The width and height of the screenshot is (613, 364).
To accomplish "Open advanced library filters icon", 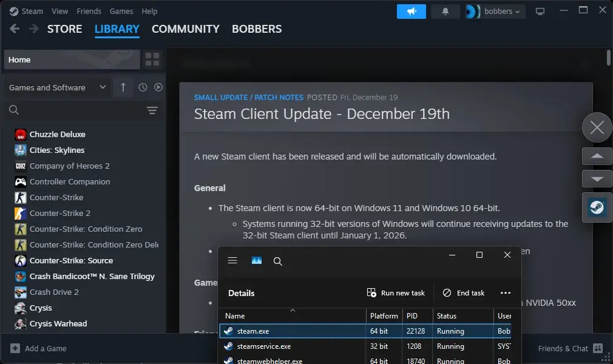I will pos(152,110).
